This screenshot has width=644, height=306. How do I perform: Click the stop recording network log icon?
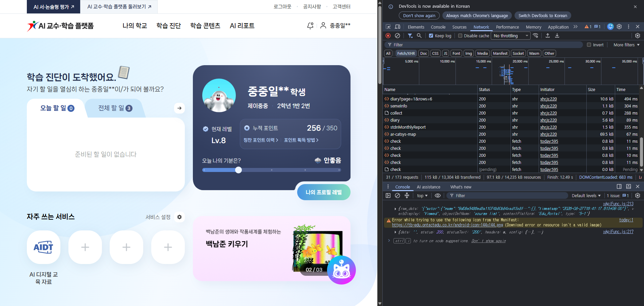(x=388, y=36)
